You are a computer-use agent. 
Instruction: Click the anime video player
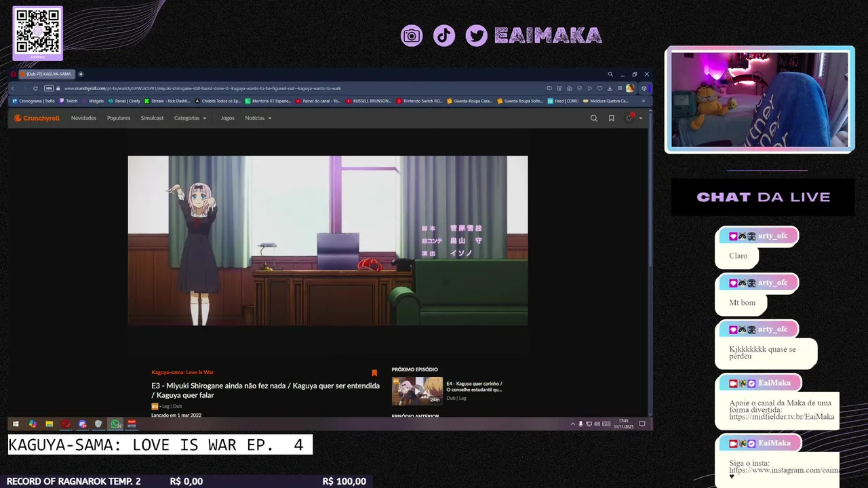(328, 241)
